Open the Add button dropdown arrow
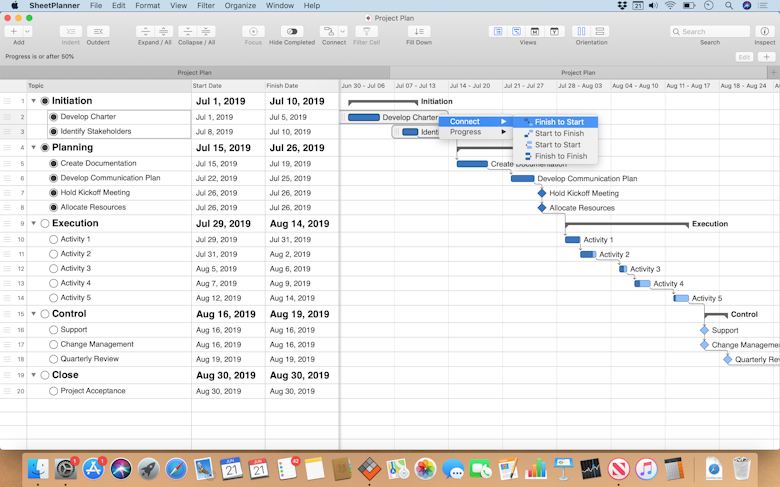780x487 pixels. tap(27, 31)
